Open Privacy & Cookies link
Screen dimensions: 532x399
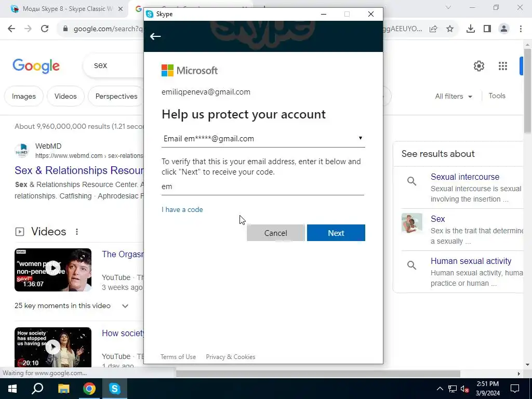(230, 357)
